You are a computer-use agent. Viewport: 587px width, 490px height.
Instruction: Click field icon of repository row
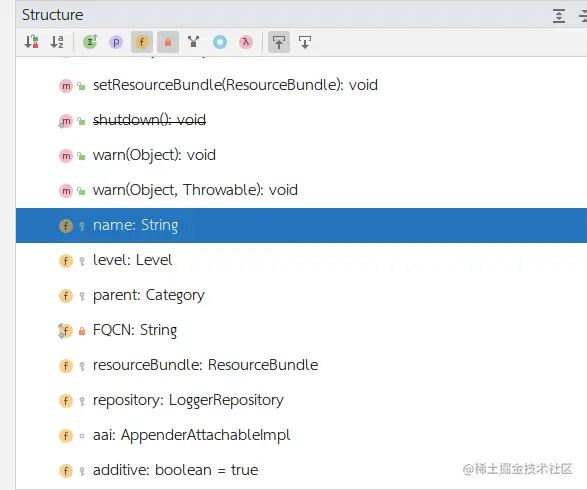[66, 401]
